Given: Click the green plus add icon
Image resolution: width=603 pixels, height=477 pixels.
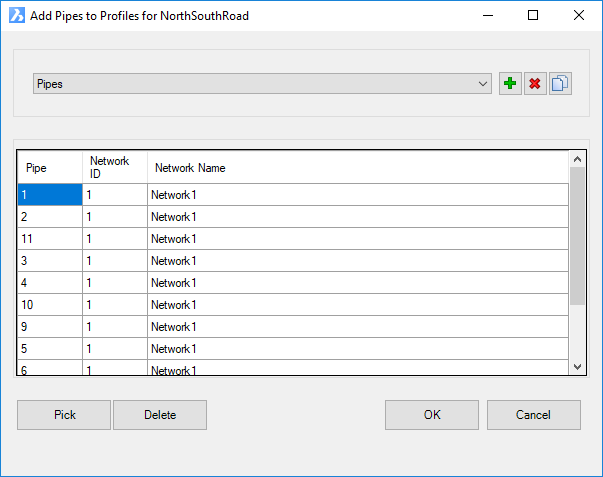Looking at the screenshot, I should pyautogui.click(x=510, y=83).
